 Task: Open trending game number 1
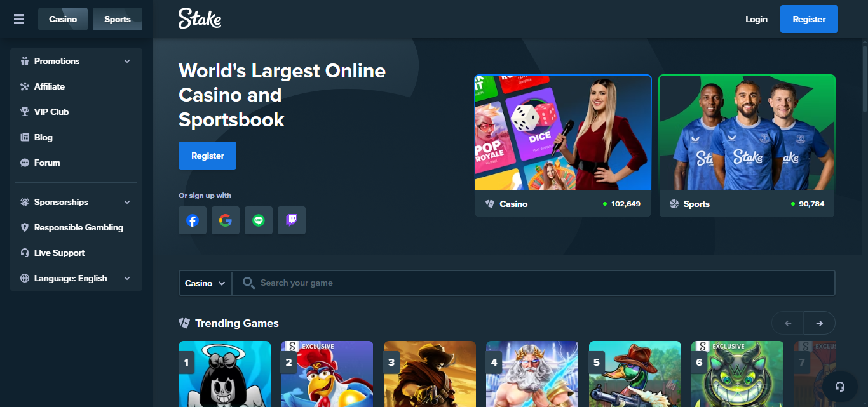click(x=224, y=374)
